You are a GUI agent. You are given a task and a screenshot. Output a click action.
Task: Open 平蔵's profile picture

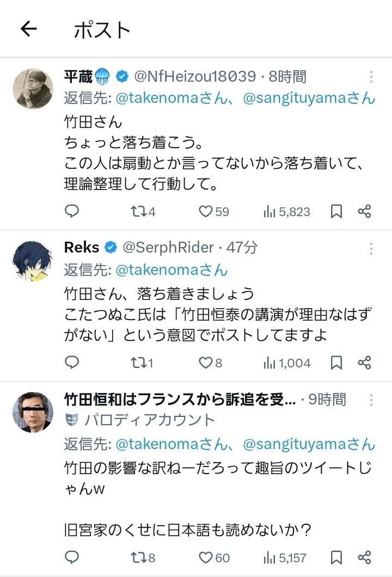tap(33, 89)
